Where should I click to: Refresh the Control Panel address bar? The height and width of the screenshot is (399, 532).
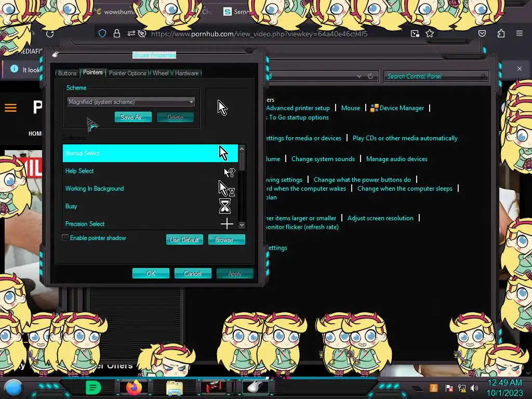[370, 76]
